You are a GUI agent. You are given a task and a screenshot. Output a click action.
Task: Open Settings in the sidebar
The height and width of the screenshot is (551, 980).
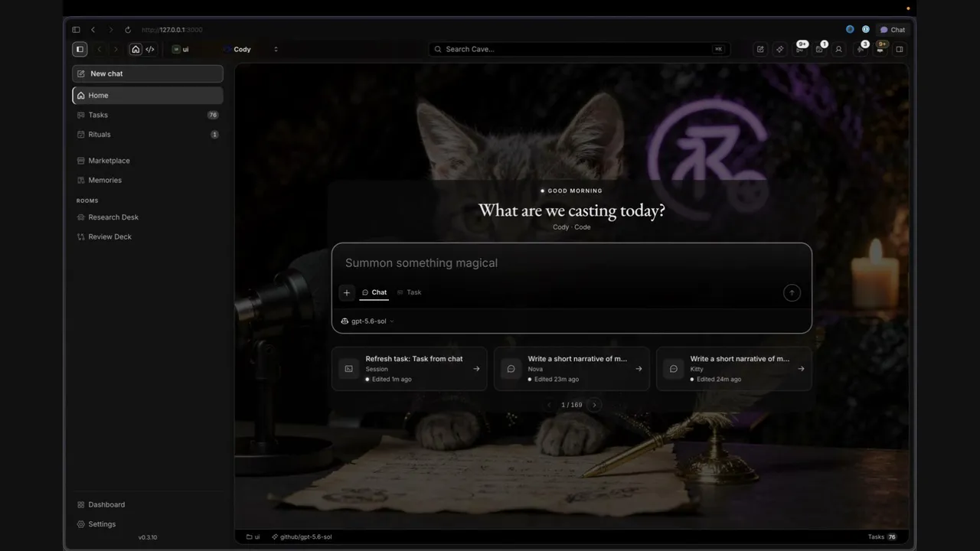pos(148,525)
